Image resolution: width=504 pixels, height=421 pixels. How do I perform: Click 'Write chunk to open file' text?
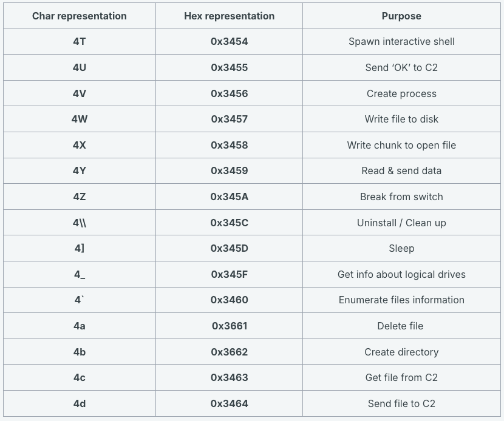(401, 146)
